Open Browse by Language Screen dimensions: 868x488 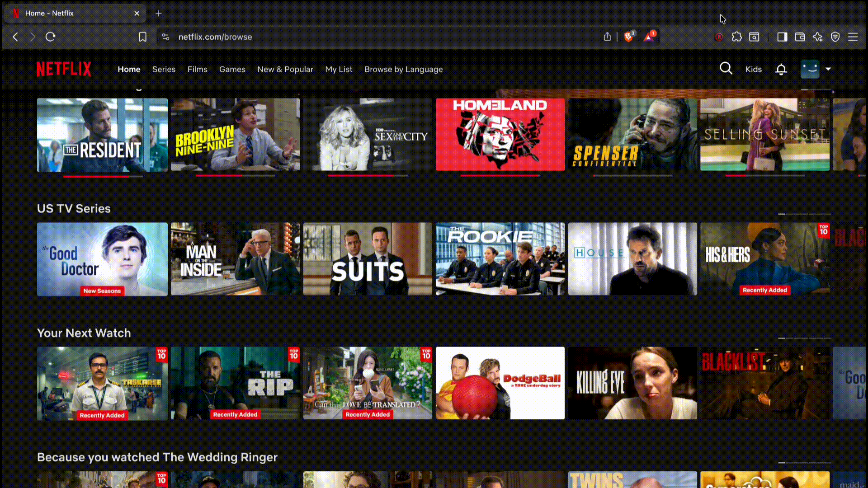click(x=403, y=69)
